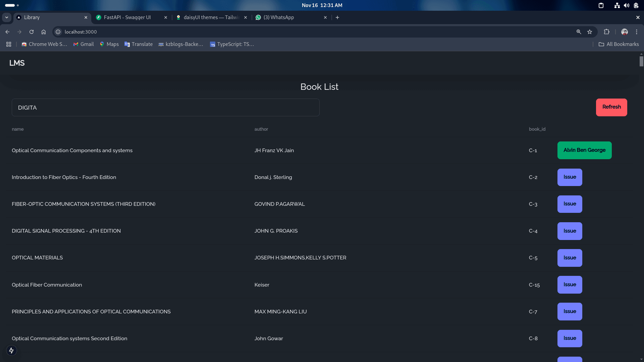
Task: Click Issue button for DIGITAL SIGNAL PROCESSING
Action: (570, 231)
